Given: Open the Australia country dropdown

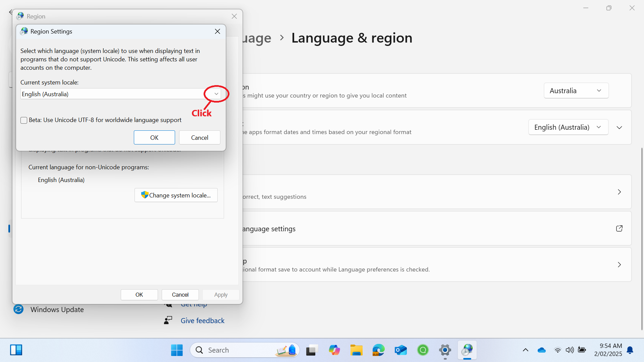Looking at the screenshot, I should (x=576, y=91).
